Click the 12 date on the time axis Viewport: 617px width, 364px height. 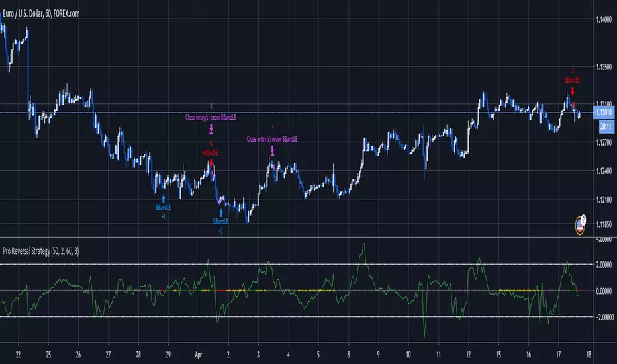pyautogui.click(x=468, y=355)
